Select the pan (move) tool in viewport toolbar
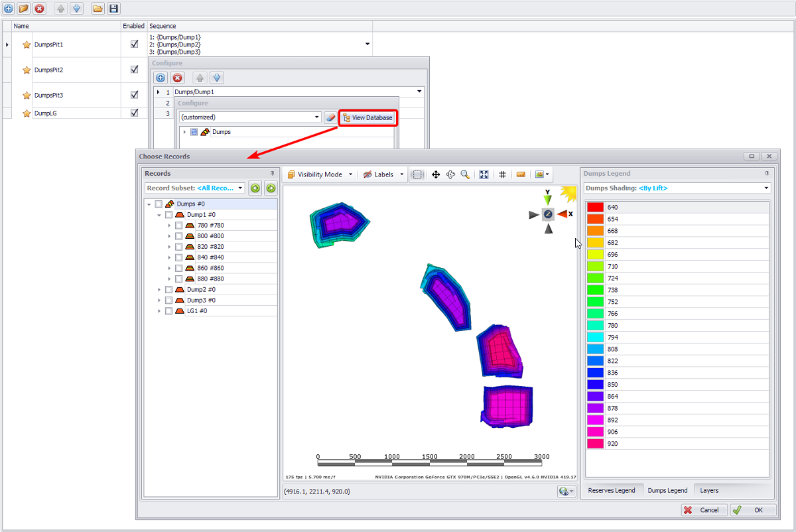The image size is (796, 532). point(436,174)
